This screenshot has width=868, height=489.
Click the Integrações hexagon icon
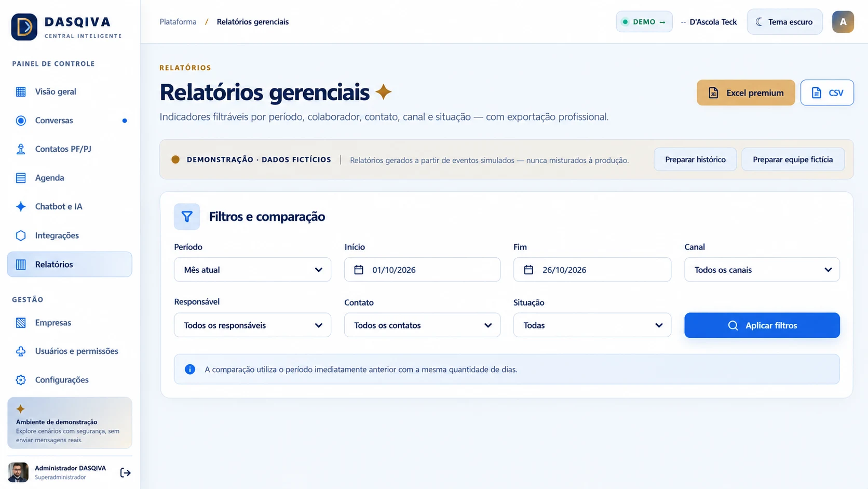pyautogui.click(x=21, y=235)
